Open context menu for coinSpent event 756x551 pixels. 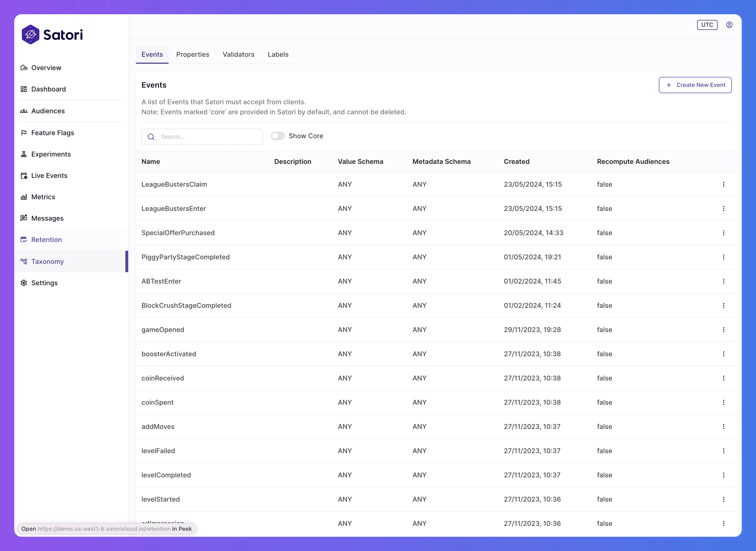[724, 402]
